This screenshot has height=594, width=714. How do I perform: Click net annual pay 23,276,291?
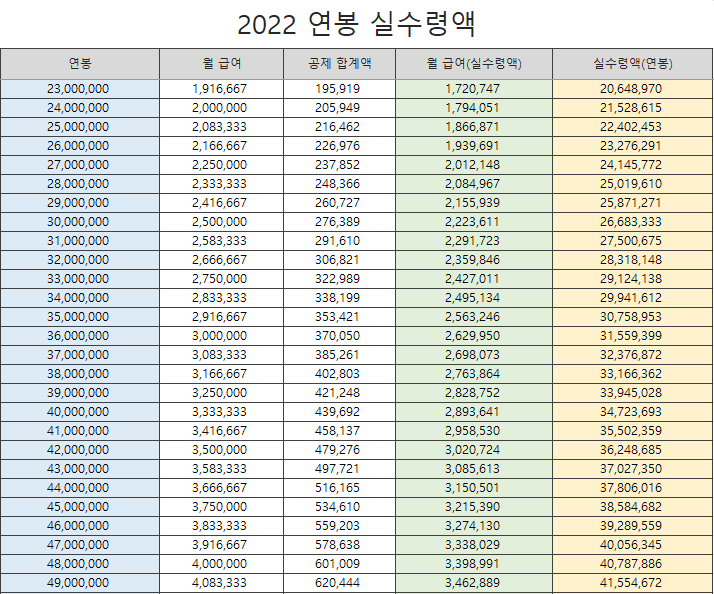tap(631, 146)
